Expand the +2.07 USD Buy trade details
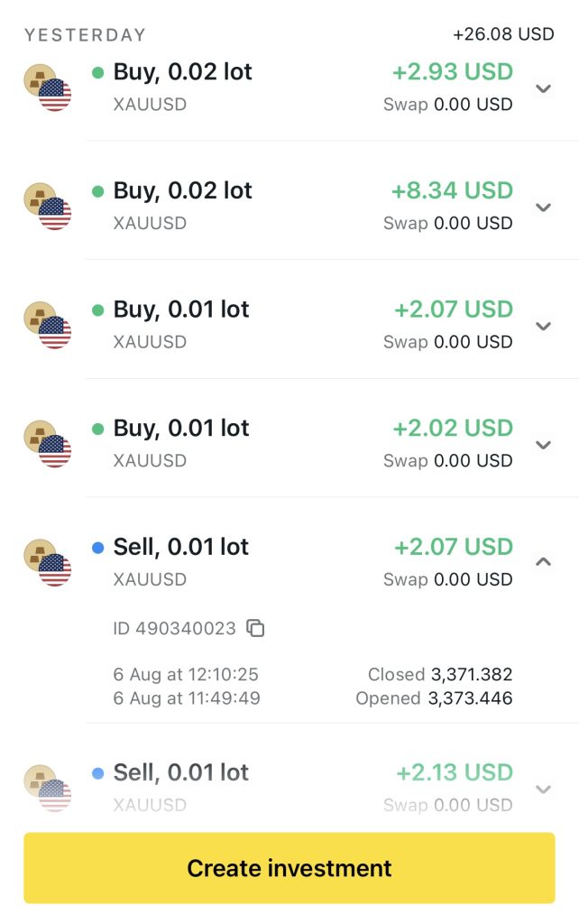The image size is (579, 924). coord(543,326)
